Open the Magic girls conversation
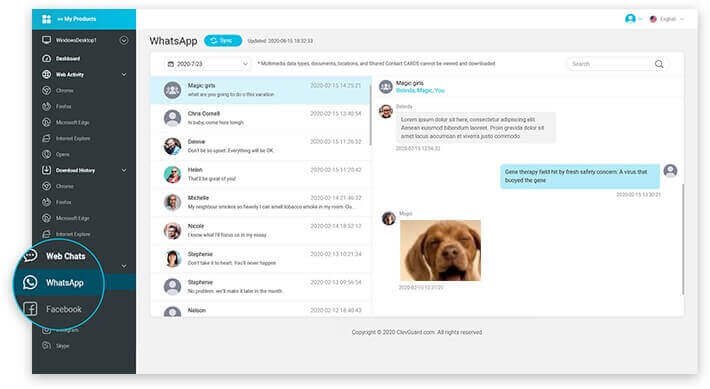 [x=261, y=90]
